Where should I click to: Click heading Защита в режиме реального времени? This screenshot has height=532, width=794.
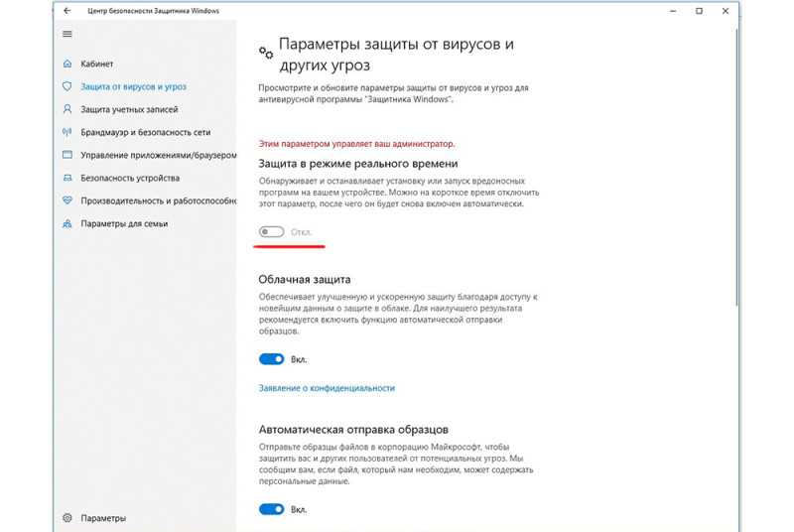[x=358, y=164]
